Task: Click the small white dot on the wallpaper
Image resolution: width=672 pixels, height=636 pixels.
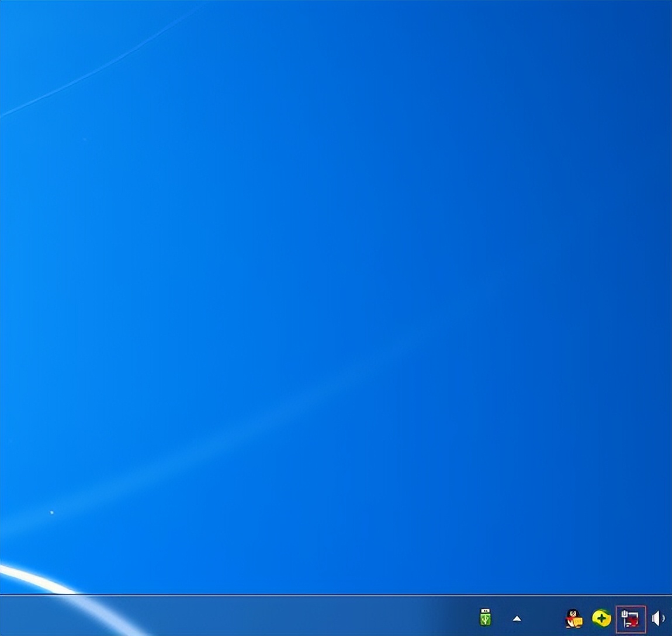Action: point(52,513)
